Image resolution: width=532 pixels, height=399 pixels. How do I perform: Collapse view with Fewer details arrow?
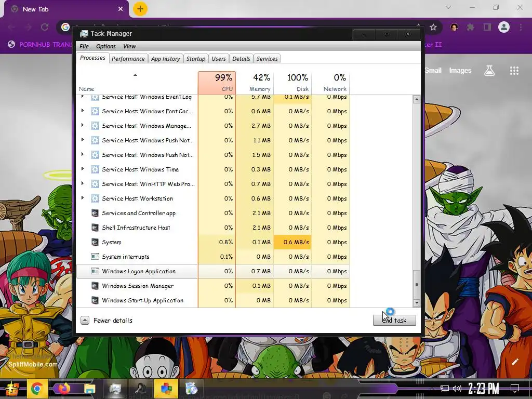point(85,320)
